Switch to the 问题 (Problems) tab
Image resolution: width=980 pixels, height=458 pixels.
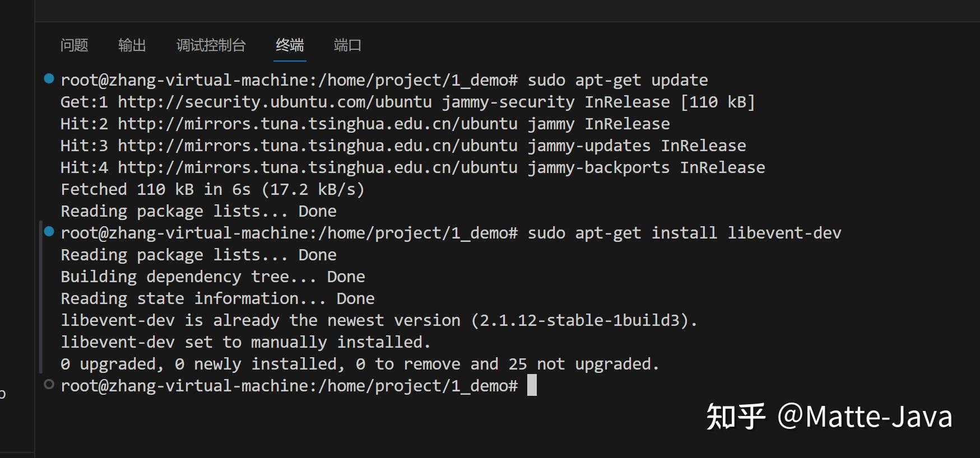[73, 45]
